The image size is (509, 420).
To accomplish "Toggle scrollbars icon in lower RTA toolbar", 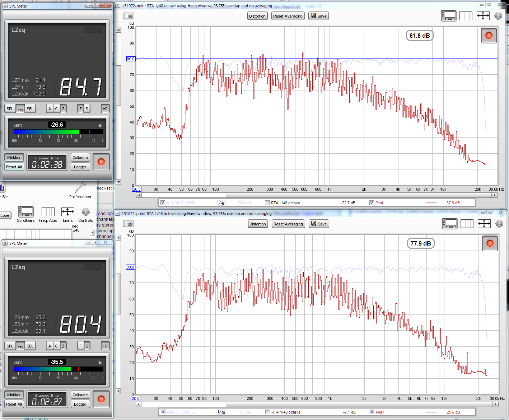I will coord(450,224).
